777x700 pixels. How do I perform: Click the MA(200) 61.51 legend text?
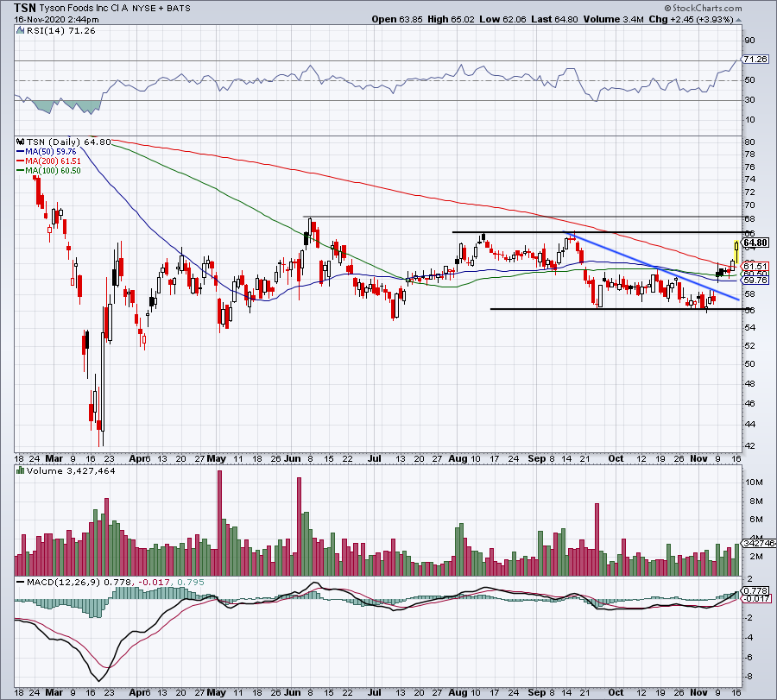click(53, 161)
